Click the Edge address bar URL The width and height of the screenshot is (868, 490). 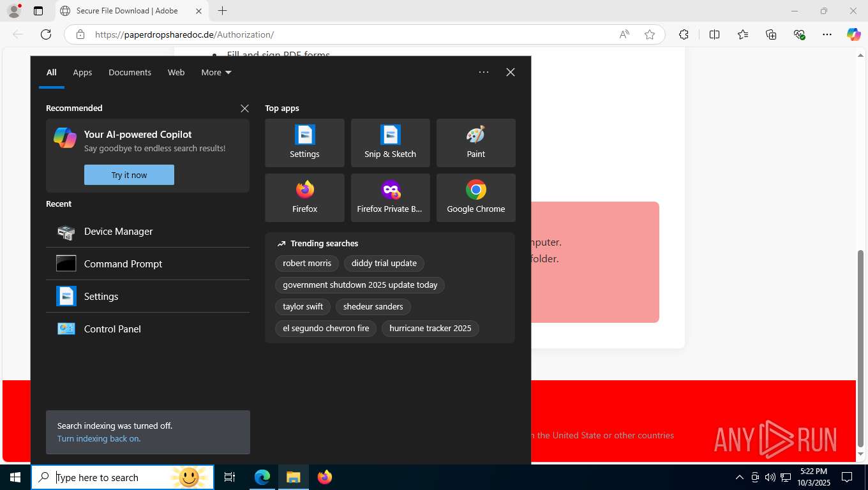click(x=184, y=34)
